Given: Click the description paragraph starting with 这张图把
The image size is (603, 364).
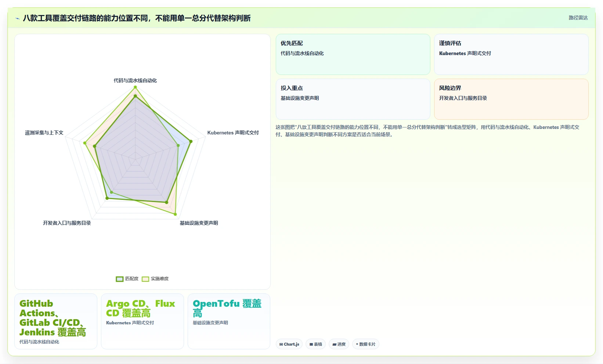Looking at the screenshot, I should point(427,131).
